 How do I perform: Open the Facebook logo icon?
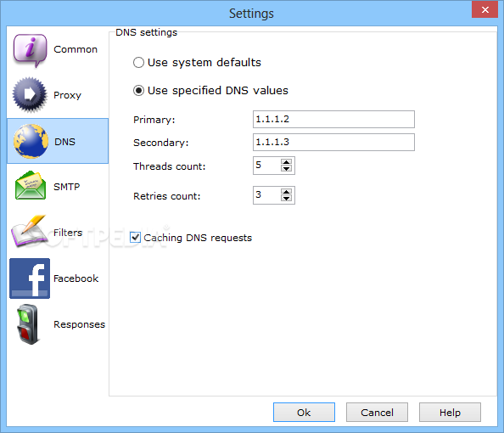point(30,278)
